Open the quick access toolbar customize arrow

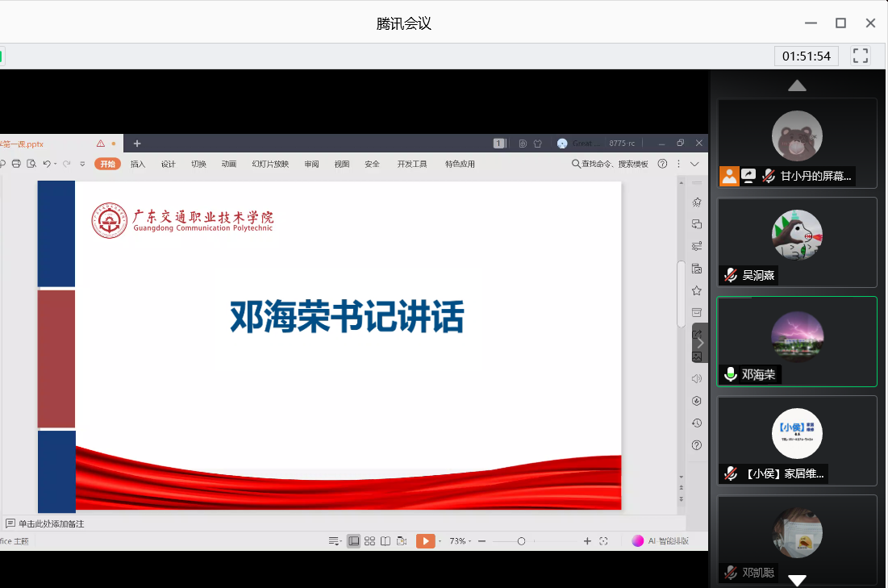pyautogui.click(x=82, y=165)
